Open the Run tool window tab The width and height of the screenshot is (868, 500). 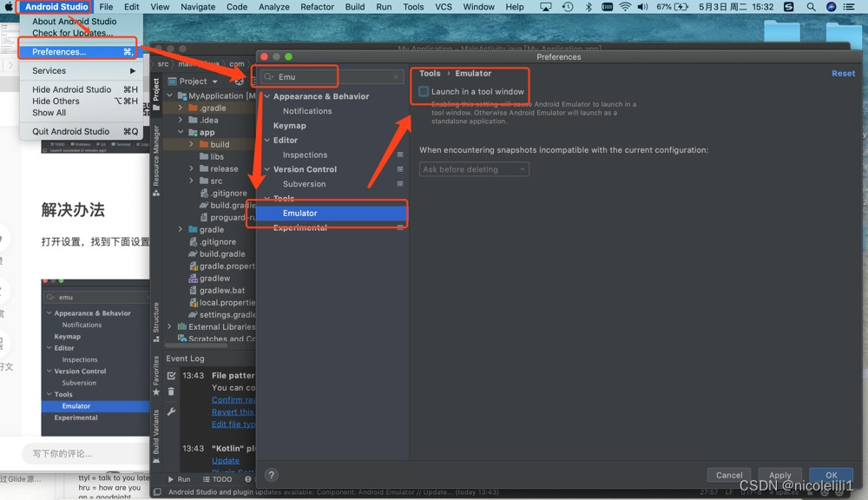(180, 479)
